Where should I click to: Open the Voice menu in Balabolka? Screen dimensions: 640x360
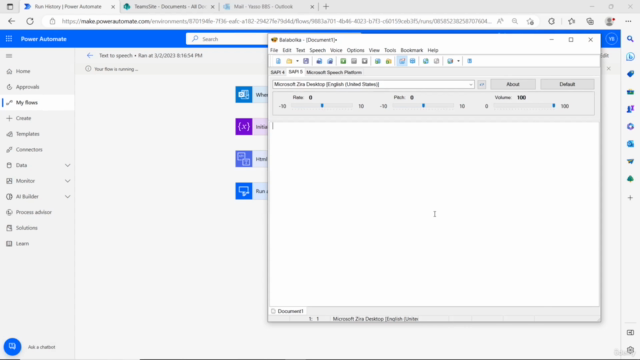point(336,50)
